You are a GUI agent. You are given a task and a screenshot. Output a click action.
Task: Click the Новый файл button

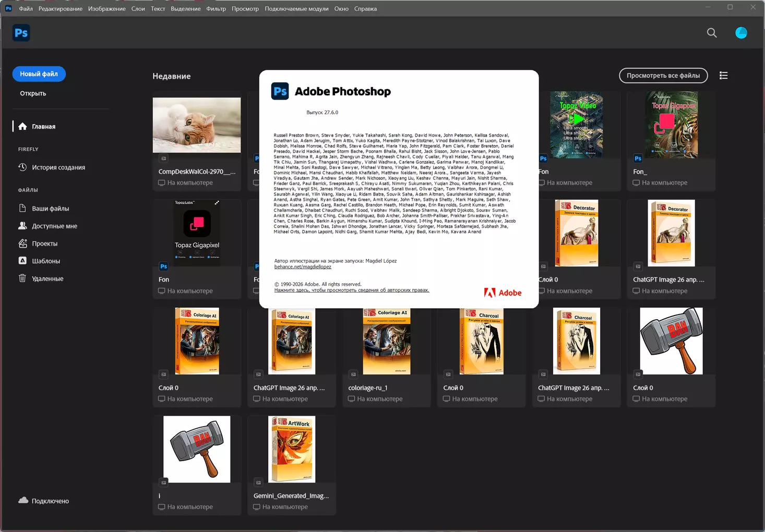tap(39, 74)
